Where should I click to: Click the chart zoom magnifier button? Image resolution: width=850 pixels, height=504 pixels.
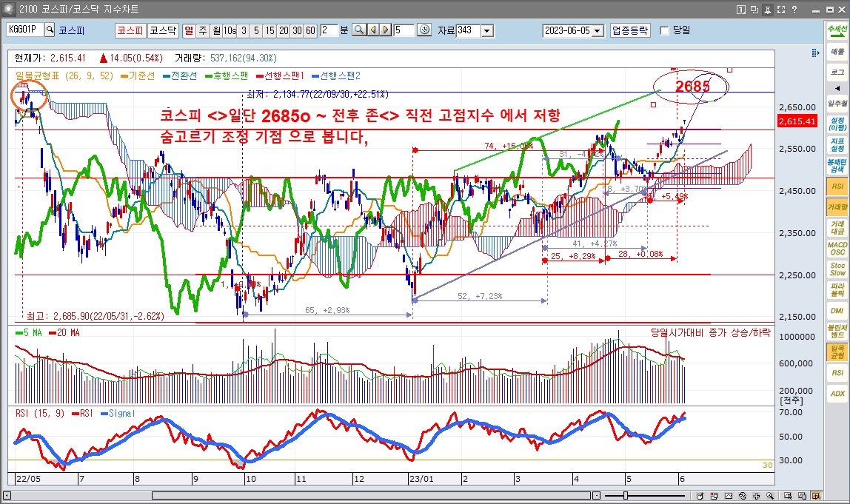[x=358, y=30]
